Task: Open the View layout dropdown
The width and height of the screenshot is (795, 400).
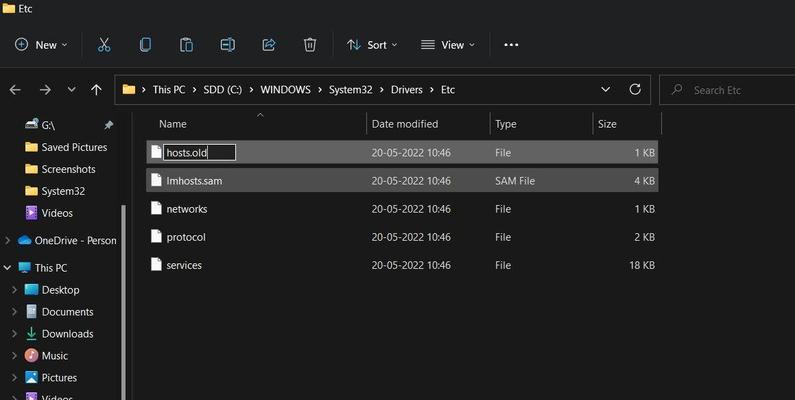Action: pyautogui.click(x=448, y=45)
